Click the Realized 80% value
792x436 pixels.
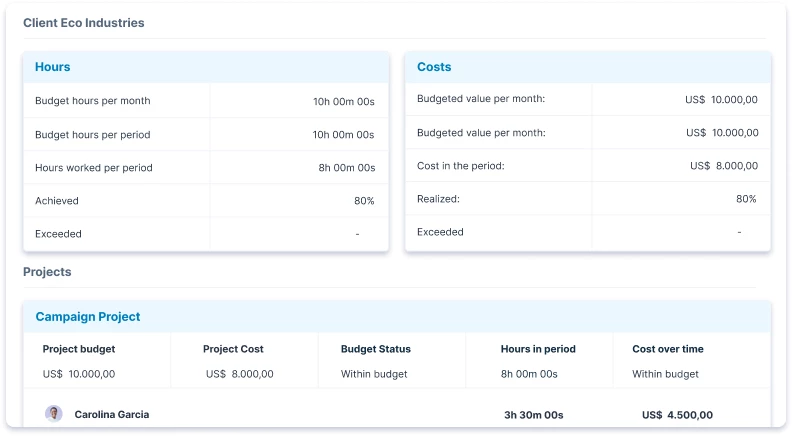click(x=746, y=199)
